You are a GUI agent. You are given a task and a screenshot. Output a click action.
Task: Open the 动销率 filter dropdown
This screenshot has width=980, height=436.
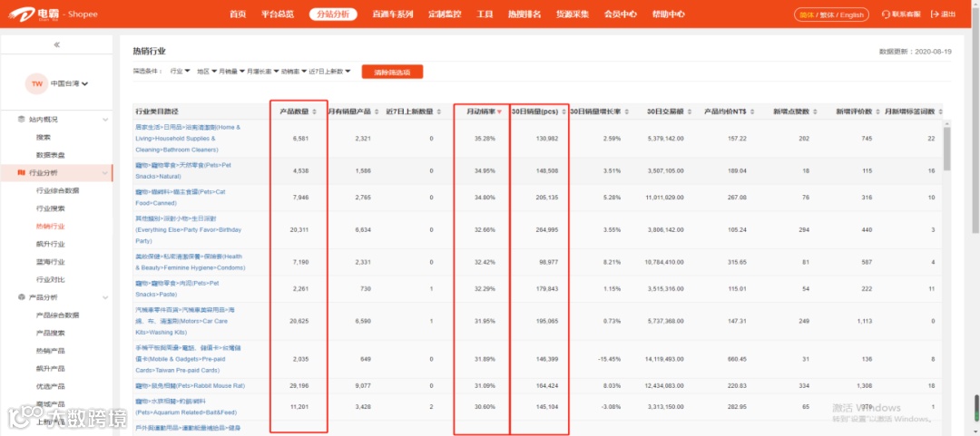point(294,72)
